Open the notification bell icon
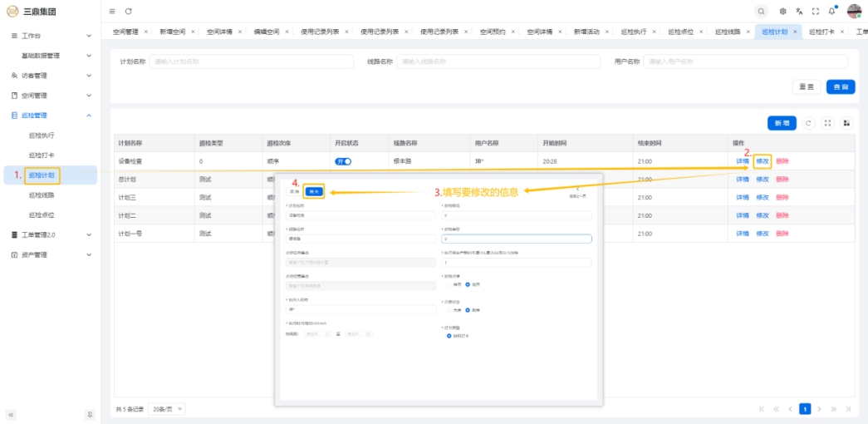Screen dimensions: 868x424 click(831, 11)
